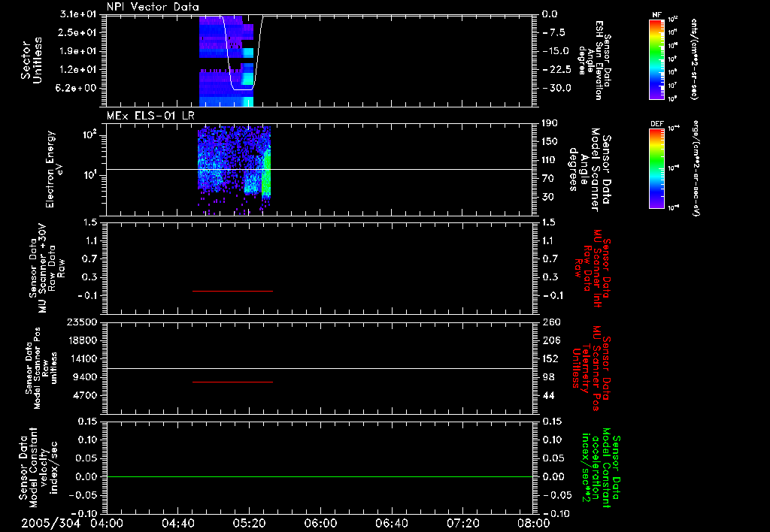The width and height of the screenshot is (770, 532).
Task: Click the '2005/304' date label
Action: pos(50,523)
